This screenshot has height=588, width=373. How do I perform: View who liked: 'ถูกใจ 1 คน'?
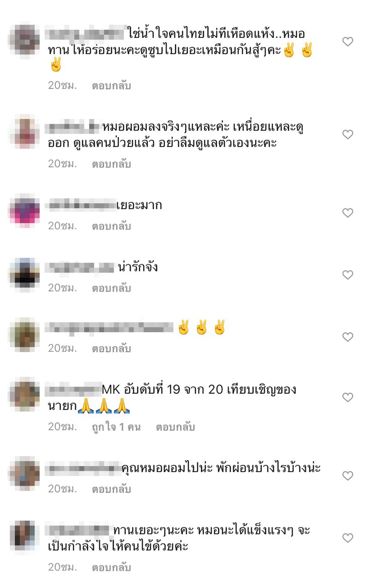pos(116,427)
